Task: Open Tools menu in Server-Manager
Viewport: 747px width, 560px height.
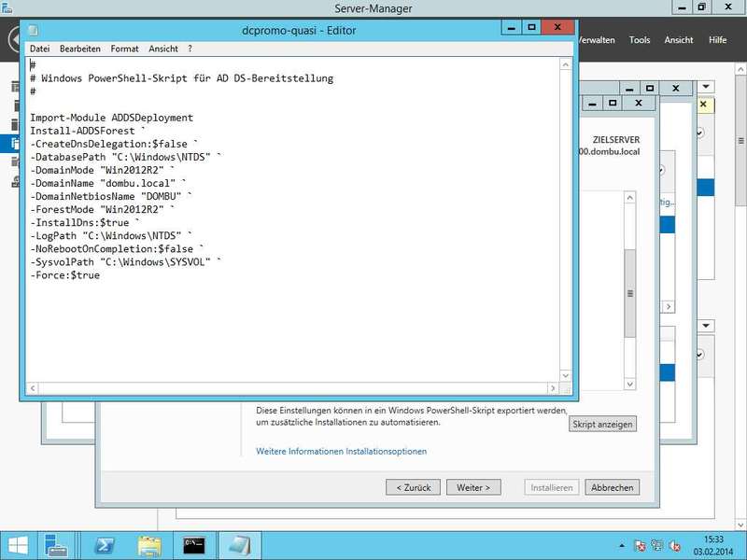Action: click(640, 40)
